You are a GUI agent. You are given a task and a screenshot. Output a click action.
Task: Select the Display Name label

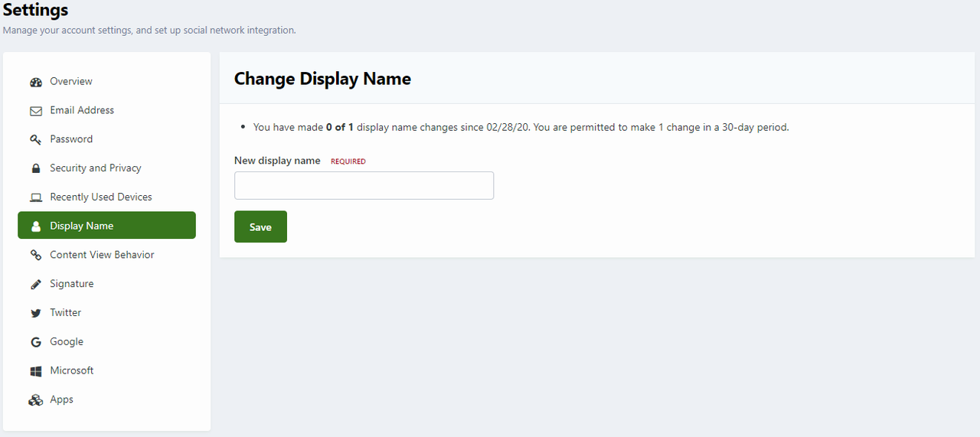[81, 226]
